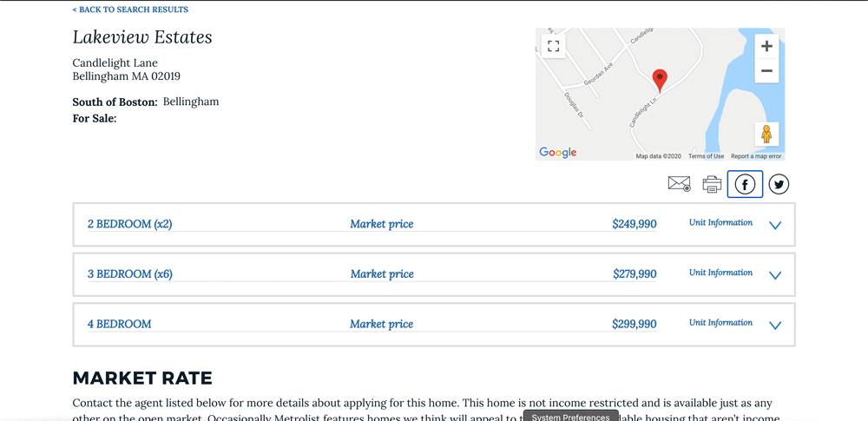
Task: Click the map Terms of Use link
Action: [x=706, y=156]
